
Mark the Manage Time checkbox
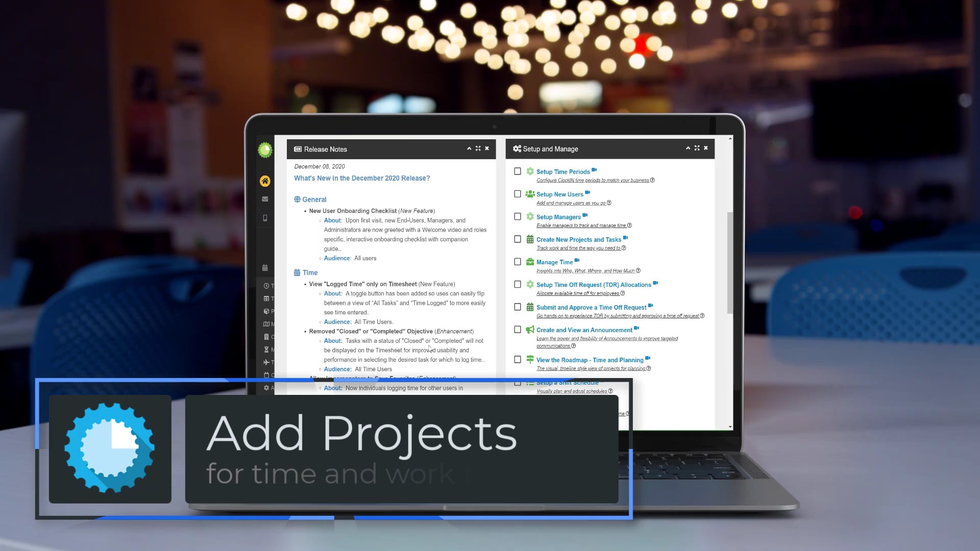click(518, 262)
